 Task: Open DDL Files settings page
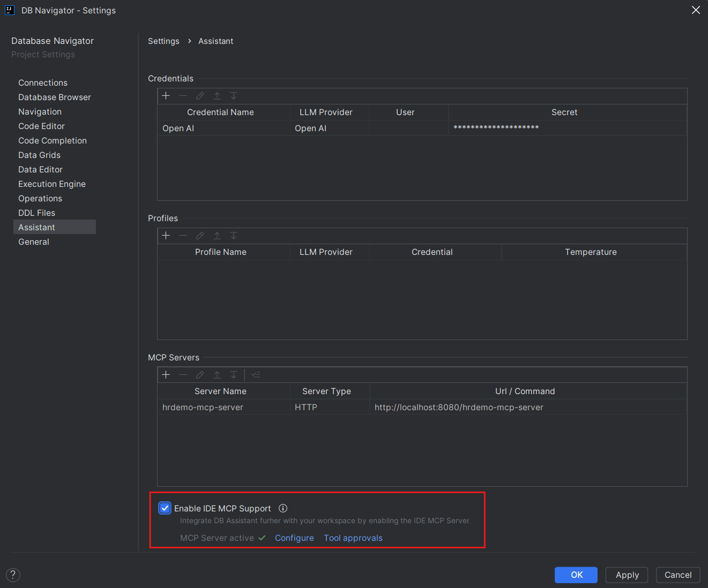point(37,213)
